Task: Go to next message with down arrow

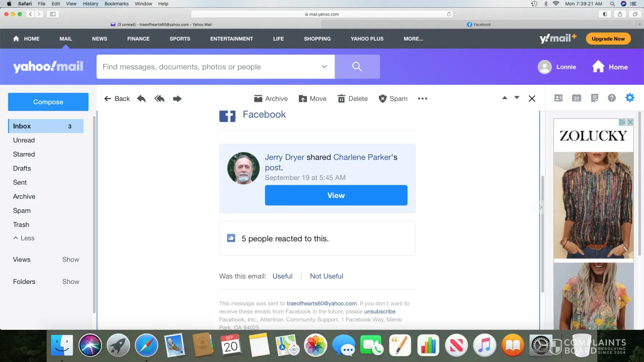Action: (x=517, y=98)
